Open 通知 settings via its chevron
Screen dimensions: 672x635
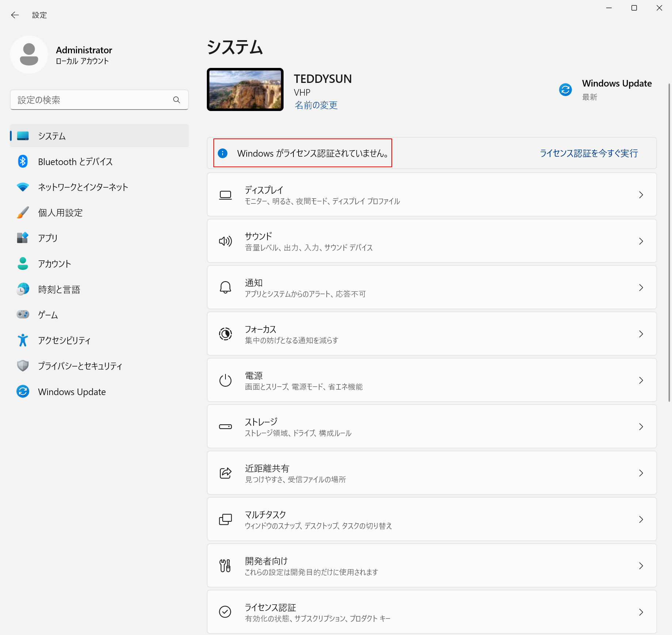[641, 288]
